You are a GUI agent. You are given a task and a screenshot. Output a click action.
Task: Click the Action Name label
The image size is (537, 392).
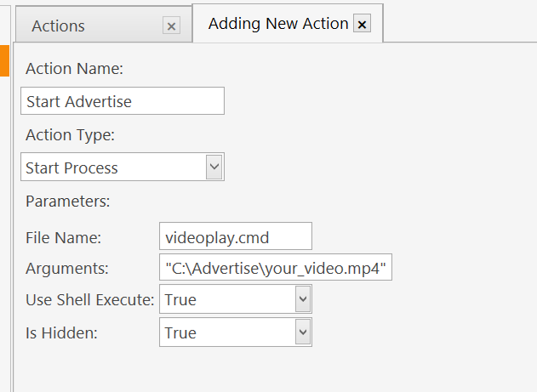(x=74, y=68)
